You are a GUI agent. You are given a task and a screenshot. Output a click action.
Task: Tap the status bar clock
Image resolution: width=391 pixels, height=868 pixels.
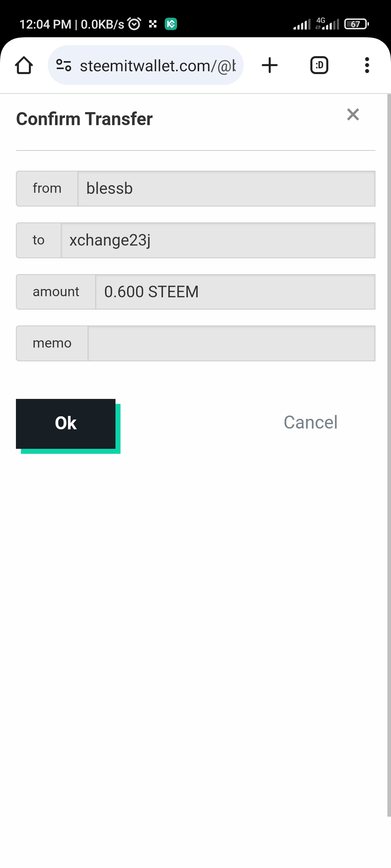[45, 24]
